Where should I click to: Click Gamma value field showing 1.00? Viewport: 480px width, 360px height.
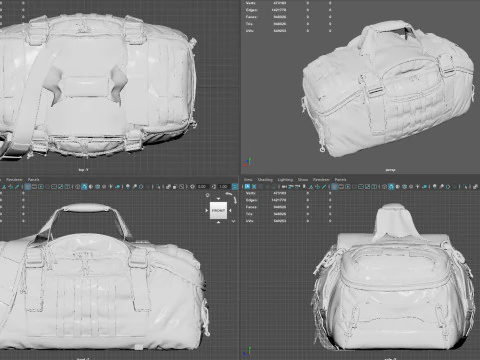click(x=223, y=187)
